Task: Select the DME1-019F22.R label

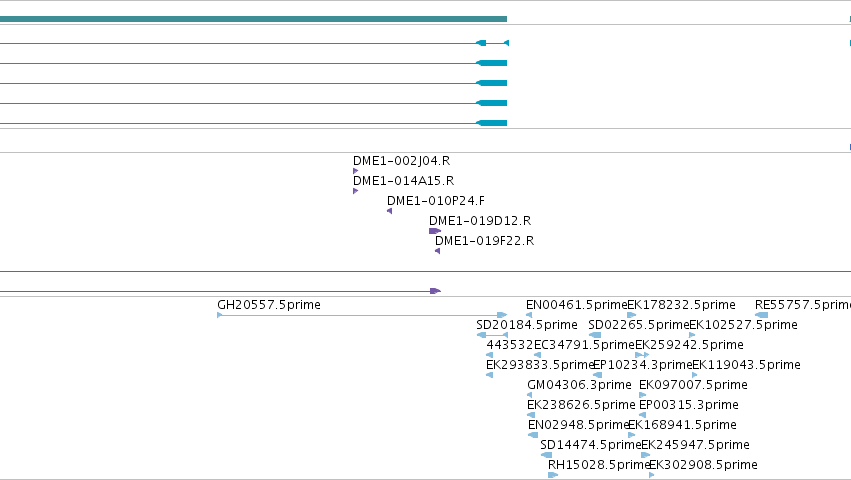Action: (x=485, y=241)
